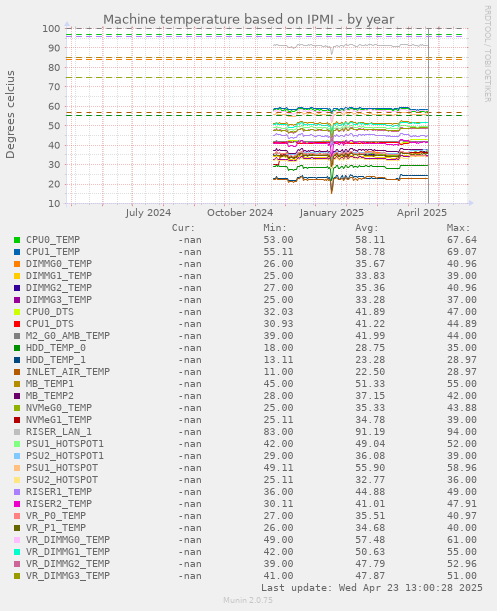Click INLET_AIR_TEMP min value 11.00
The image size is (497, 611).
(278, 372)
